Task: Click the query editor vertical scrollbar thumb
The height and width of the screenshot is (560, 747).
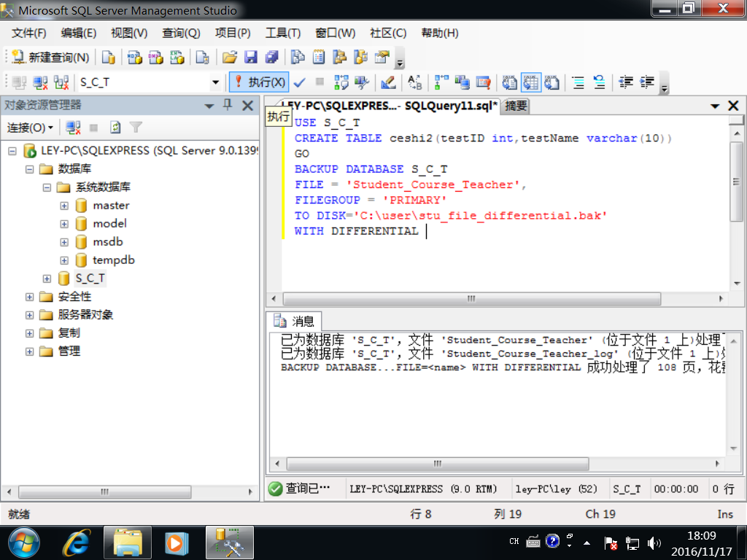Action: coord(736,182)
